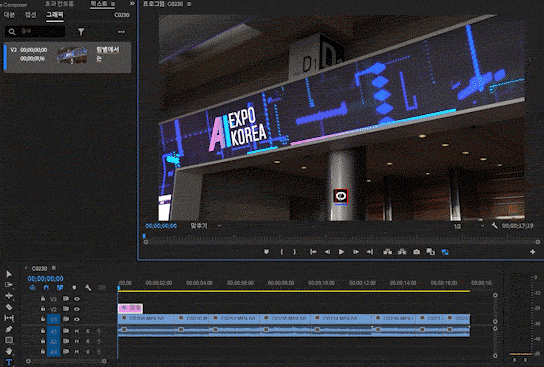Toggle lock on track V3
The width and height of the screenshot is (544, 367).
[43, 299]
